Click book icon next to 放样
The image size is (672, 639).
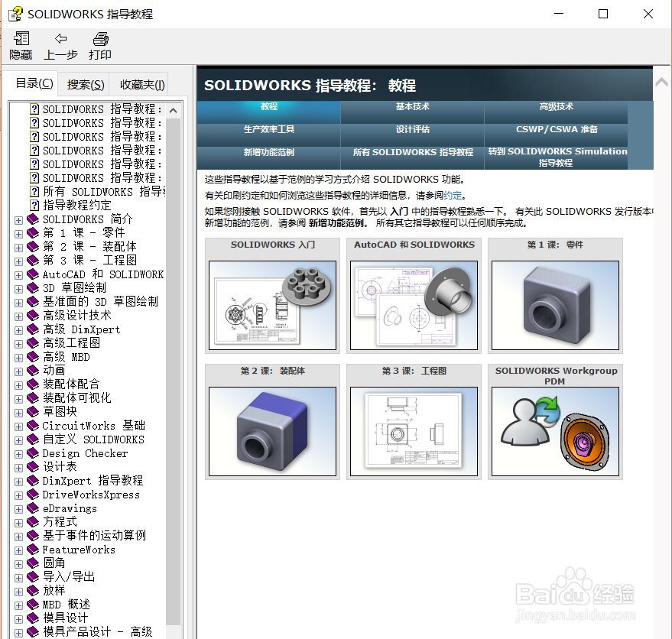click(33, 591)
